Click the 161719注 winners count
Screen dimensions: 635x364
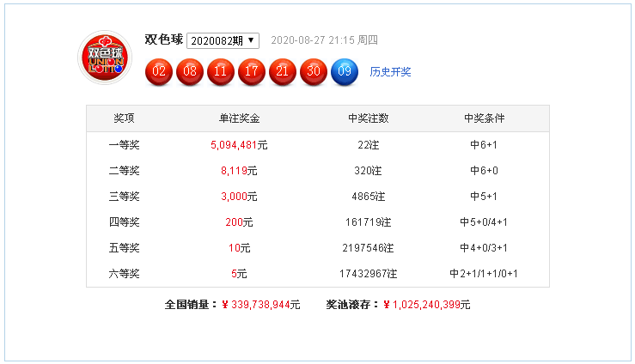pyautogui.click(x=368, y=222)
